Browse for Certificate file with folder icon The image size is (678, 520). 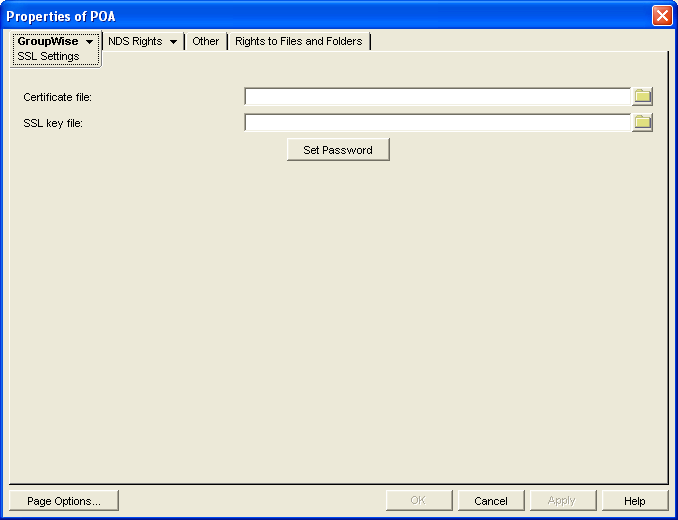coord(642,96)
